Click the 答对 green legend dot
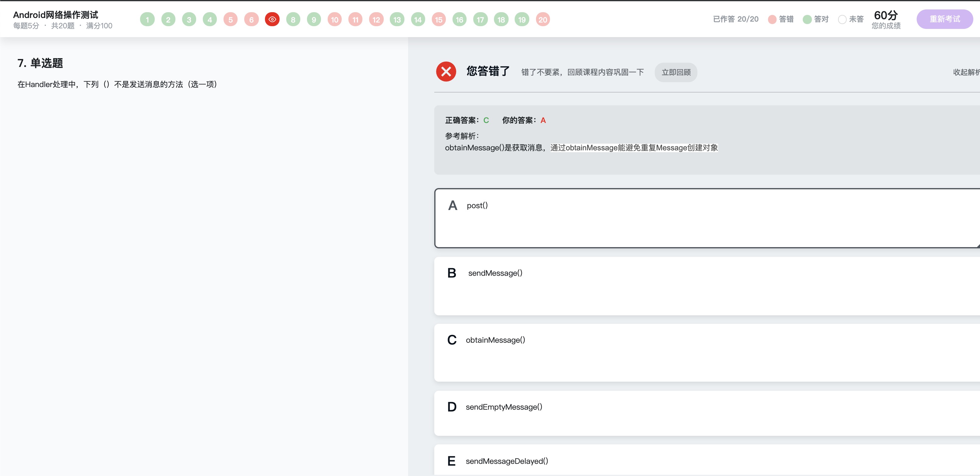The height and width of the screenshot is (476, 980). 807,19
